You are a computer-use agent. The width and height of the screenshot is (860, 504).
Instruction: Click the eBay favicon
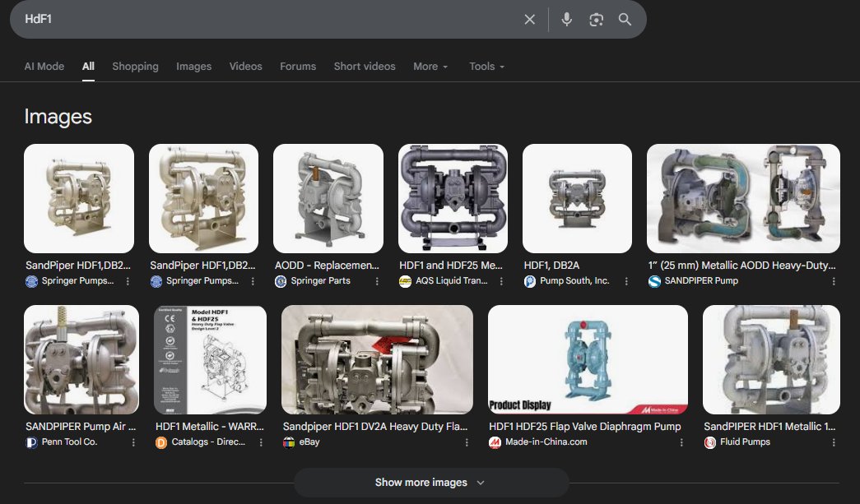click(289, 442)
